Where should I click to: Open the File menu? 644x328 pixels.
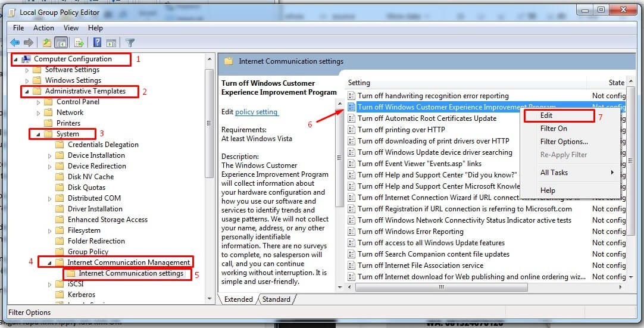point(18,28)
